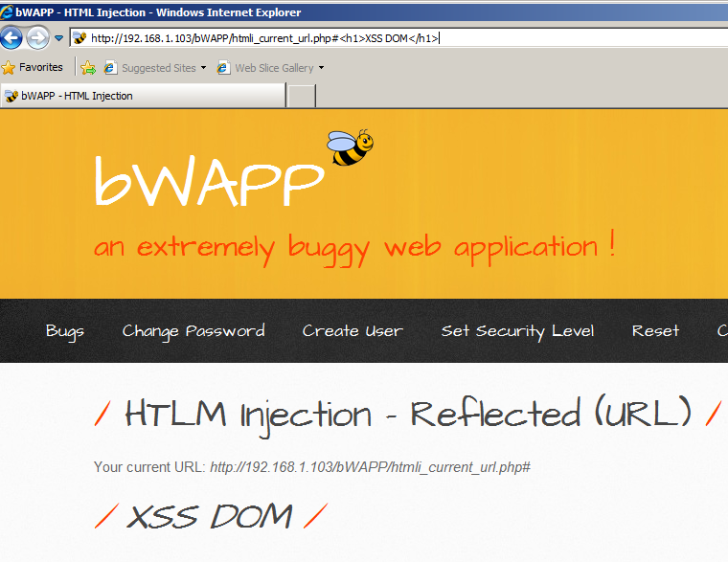Open the Change Password menu item
The width and height of the screenshot is (728, 562).
click(193, 331)
